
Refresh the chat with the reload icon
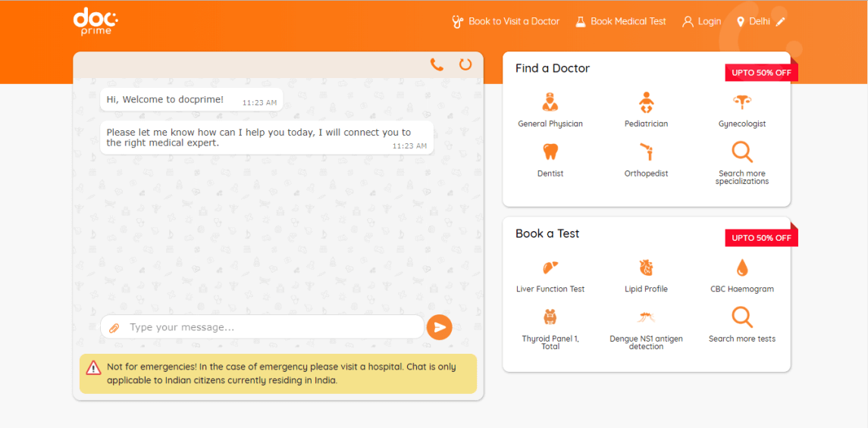pos(465,64)
